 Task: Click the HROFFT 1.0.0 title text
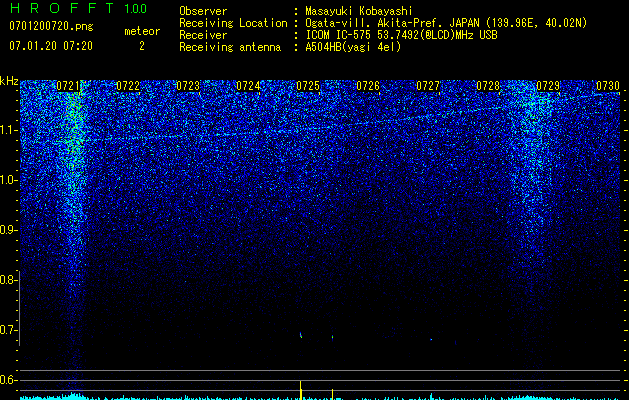(78, 8)
